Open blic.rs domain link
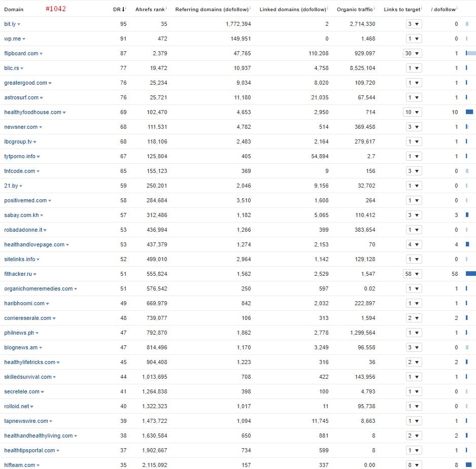Image resolution: width=476 pixels, height=469 pixels. [12, 68]
